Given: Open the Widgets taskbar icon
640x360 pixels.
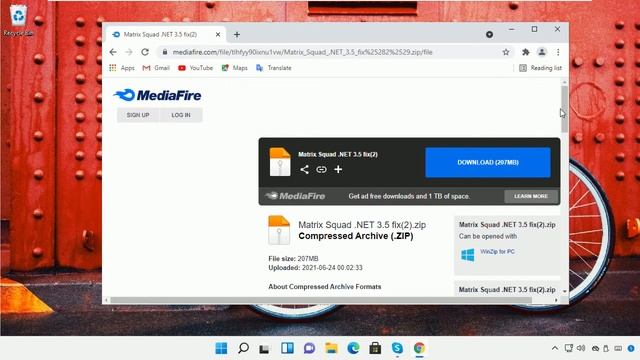Looking at the screenshot, I should [287, 348].
